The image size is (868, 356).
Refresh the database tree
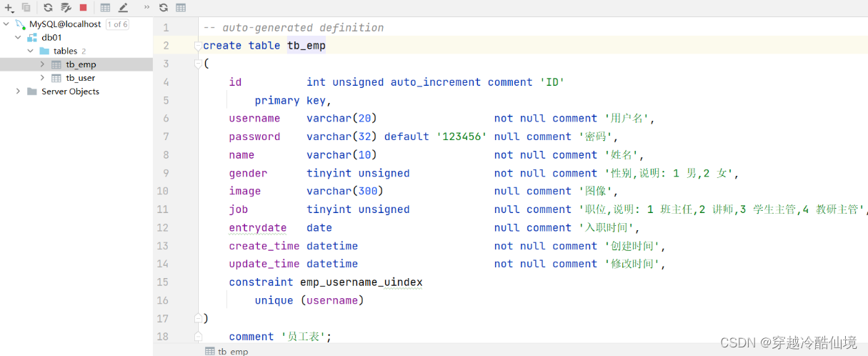(48, 8)
